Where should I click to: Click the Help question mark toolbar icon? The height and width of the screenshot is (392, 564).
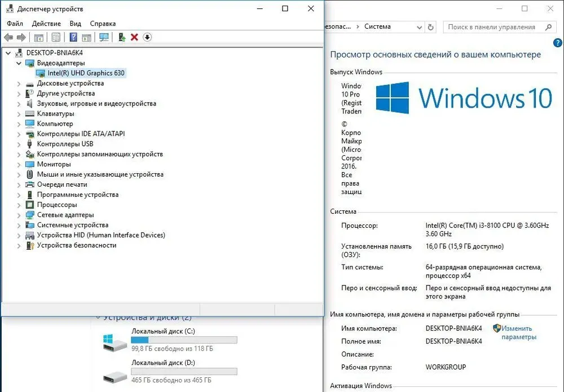click(x=73, y=37)
